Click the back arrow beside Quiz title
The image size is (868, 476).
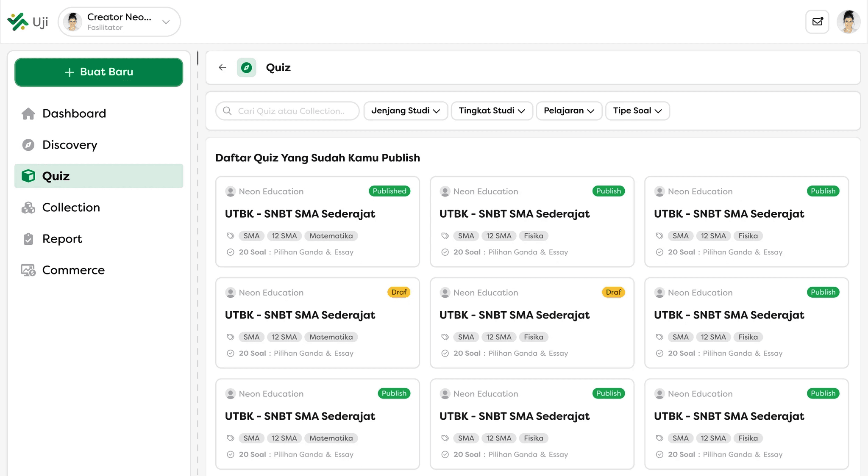(222, 67)
